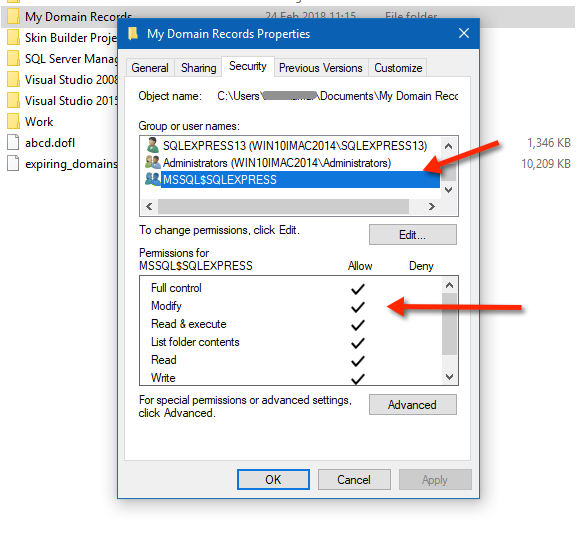This screenshot has width=581, height=536.
Task: Click user list scroll down arrow
Action: coord(448,190)
